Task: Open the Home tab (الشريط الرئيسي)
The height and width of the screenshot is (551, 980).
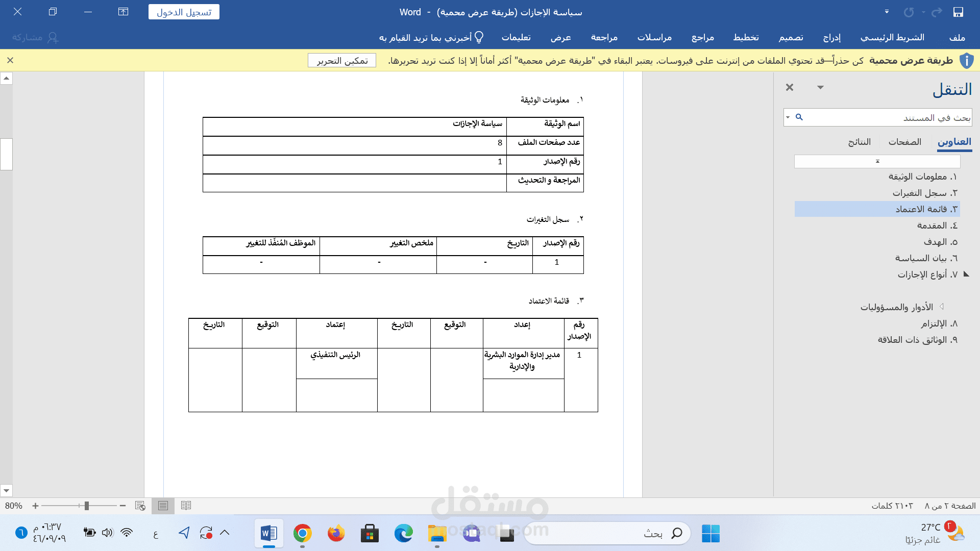Action: [x=892, y=37]
